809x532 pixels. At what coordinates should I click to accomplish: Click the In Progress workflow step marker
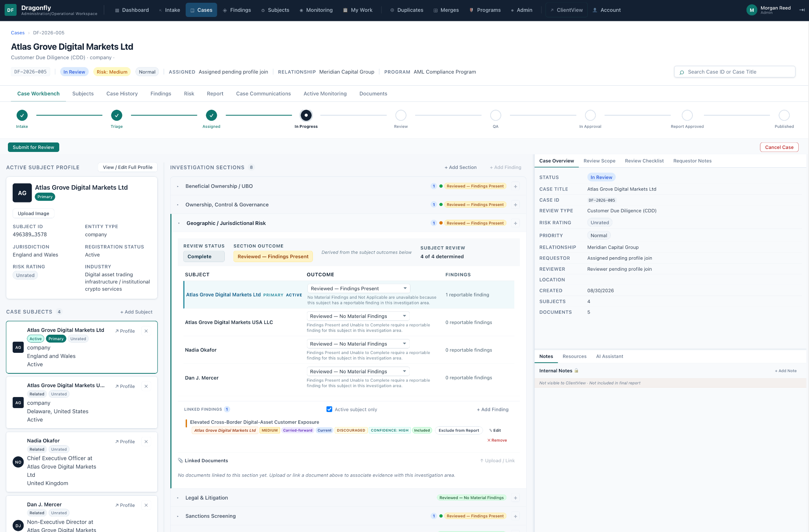306,115
